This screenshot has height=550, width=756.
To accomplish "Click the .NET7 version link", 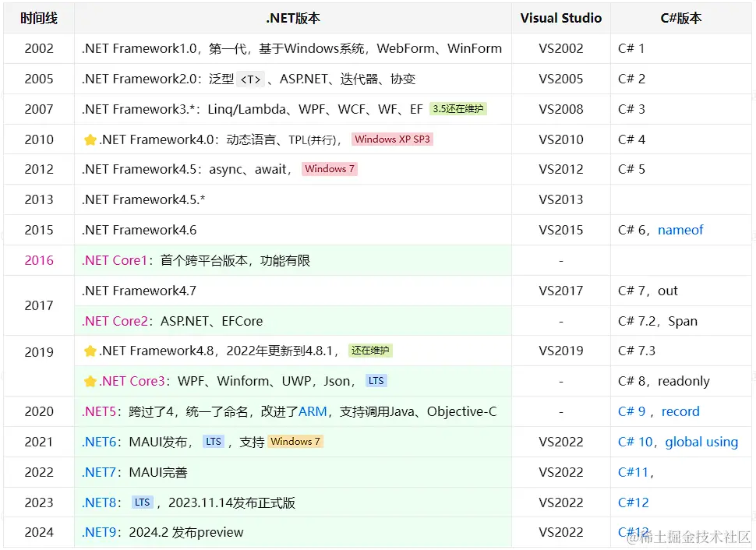I will [x=99, y=472].
